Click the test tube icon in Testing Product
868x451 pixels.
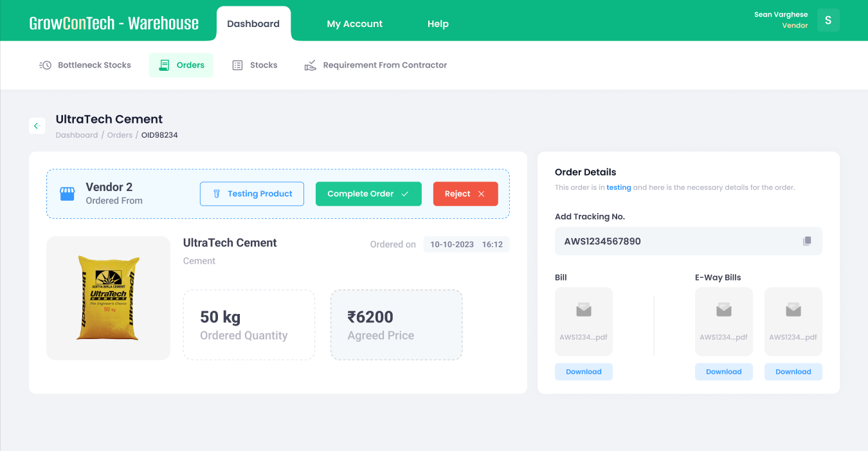217,194
